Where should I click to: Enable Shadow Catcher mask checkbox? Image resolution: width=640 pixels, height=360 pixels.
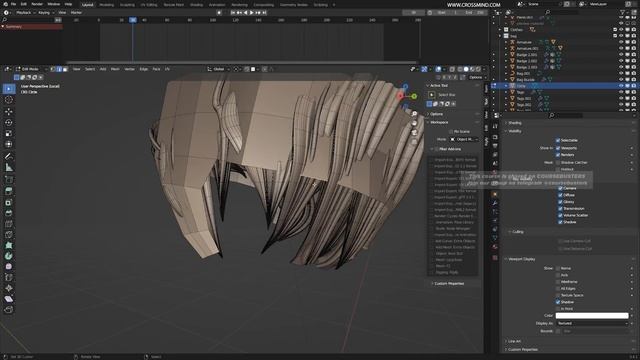(558, 162)
